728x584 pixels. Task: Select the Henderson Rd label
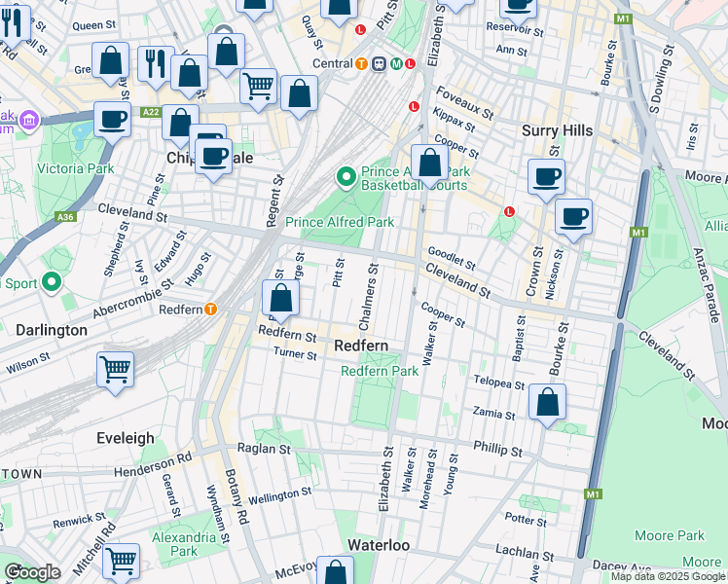(153, 464)
